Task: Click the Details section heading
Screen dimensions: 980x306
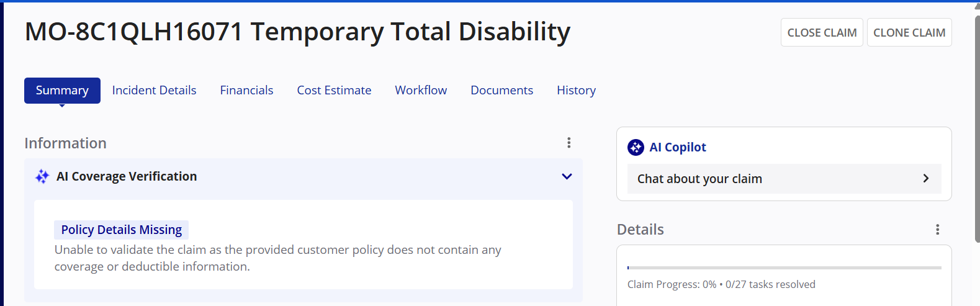Action: pos(640,230)
